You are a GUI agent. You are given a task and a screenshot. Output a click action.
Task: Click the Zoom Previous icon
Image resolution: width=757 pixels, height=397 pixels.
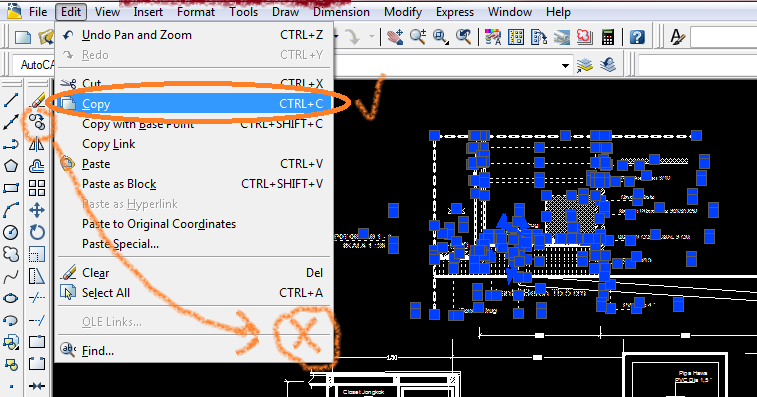[463, 37]
